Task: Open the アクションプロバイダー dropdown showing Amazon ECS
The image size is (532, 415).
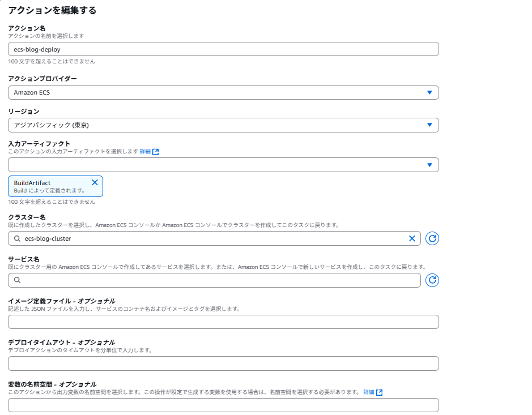Action: pyautogui.click(x=223, y=92)
